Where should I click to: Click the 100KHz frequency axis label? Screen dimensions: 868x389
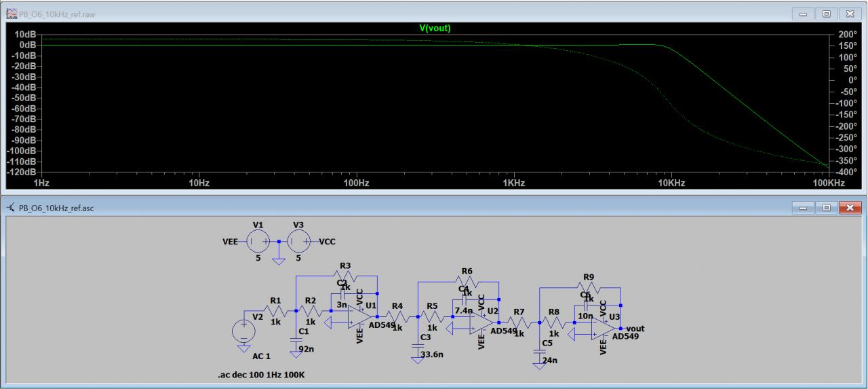tap(829, 184)
